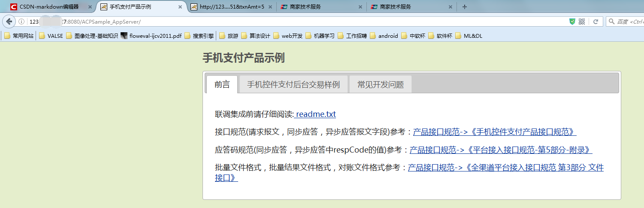
Task: Click the magnifier icon in search box
Action: [611, 21]
